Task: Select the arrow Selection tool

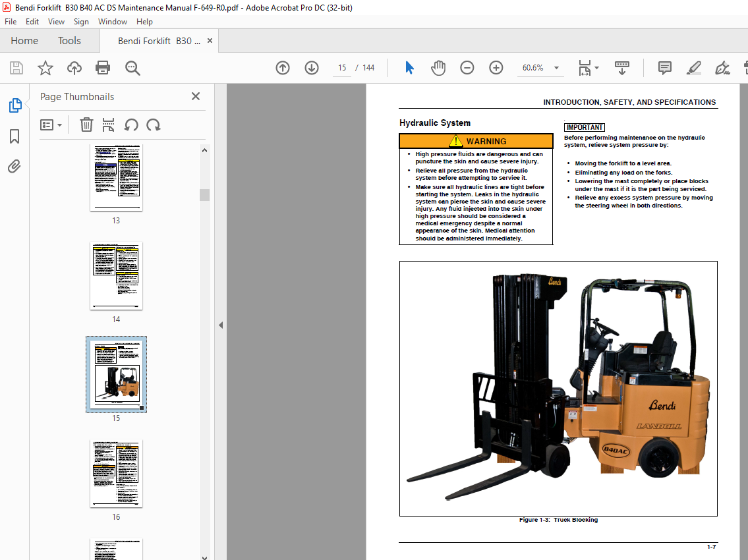Action: (409, 68)
